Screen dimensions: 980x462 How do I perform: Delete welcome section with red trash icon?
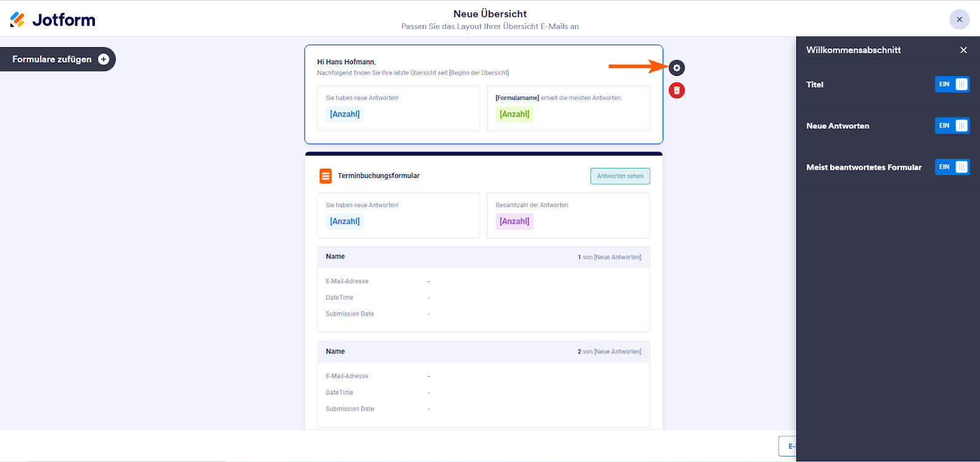(676, 91)
